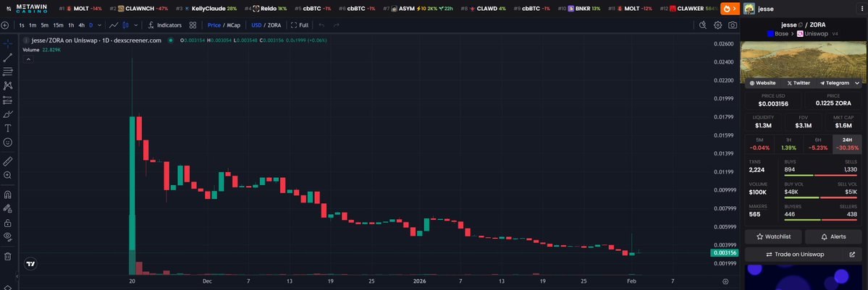Viewport: 868px width, 290px height.
Task: Switch chart to Price display
Action: point(214,25)
